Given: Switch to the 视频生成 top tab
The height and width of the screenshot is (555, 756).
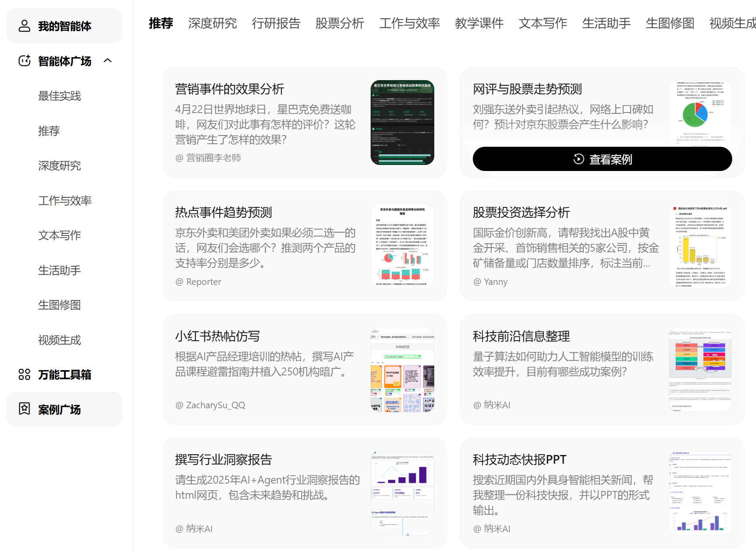Looking at the screenshot, I should coord(733,23).
